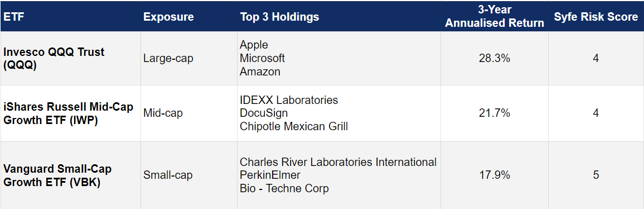Click the Apple holding text

tap(254, 45)
